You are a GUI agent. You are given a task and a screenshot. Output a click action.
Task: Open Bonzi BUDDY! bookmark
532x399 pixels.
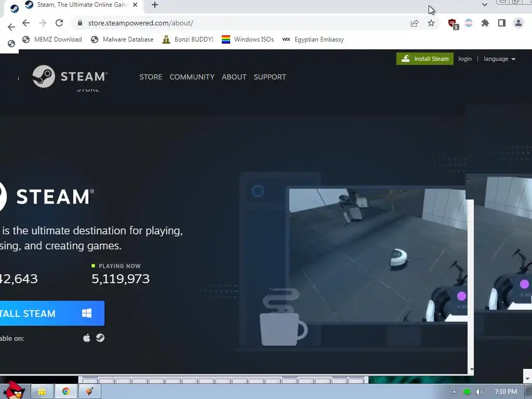pyautogui.click(x=188, y=39)
